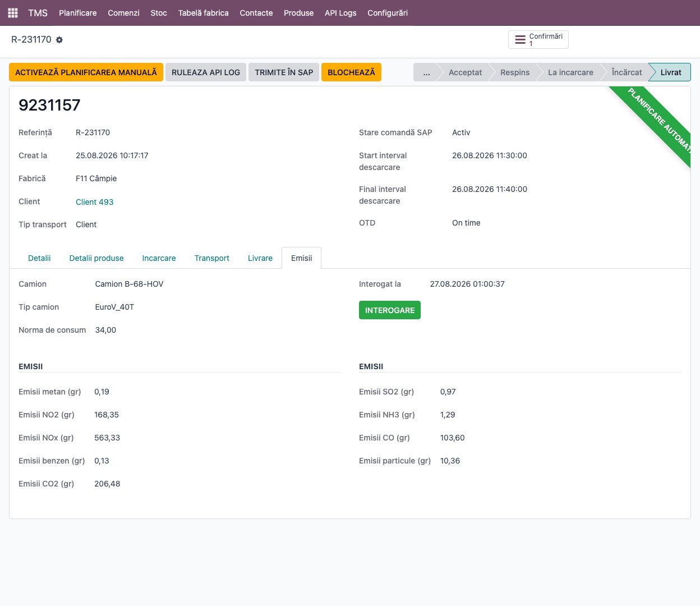
Task: Click the Blochează button
Action: (x=351, y=72)
